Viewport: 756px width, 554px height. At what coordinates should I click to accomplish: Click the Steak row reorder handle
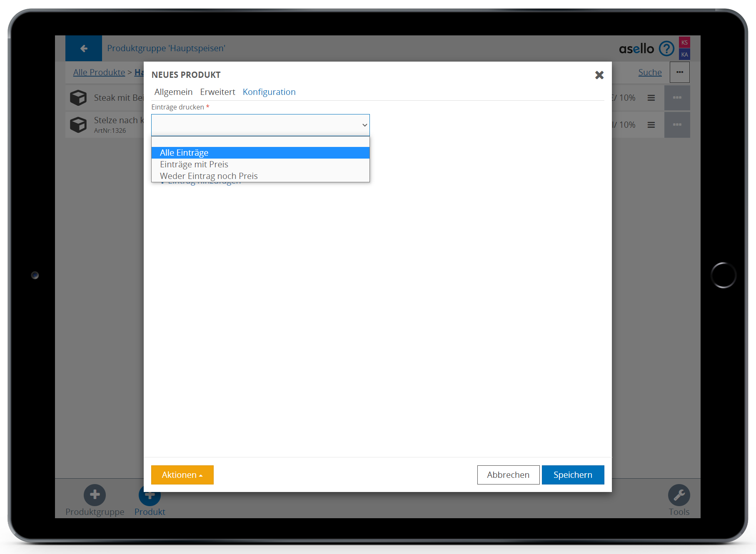pos(651,98)
